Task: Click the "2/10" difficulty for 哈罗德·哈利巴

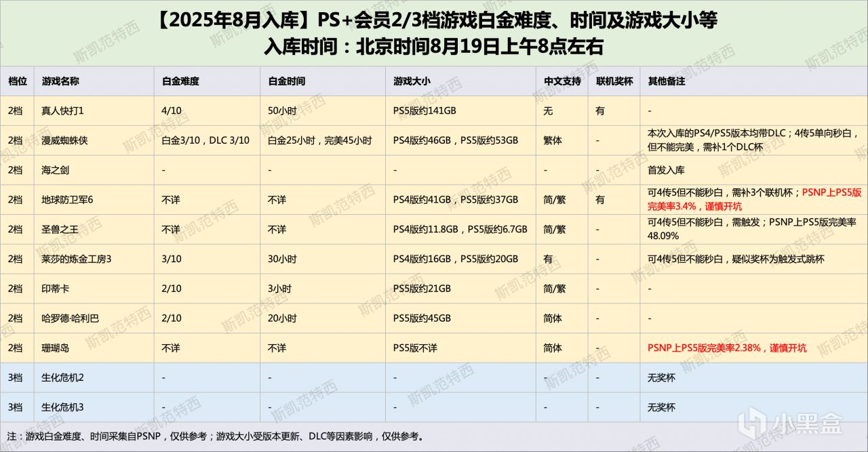Action: click(171, 319)
